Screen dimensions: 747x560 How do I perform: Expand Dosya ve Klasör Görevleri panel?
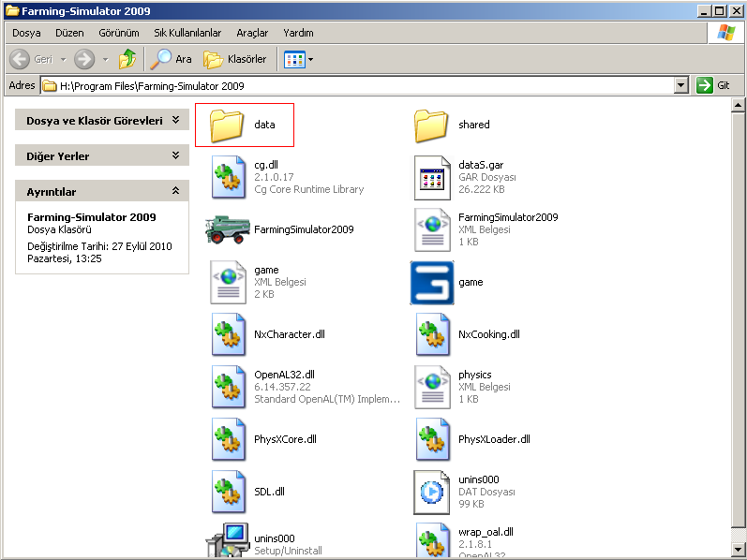point(175,121)
